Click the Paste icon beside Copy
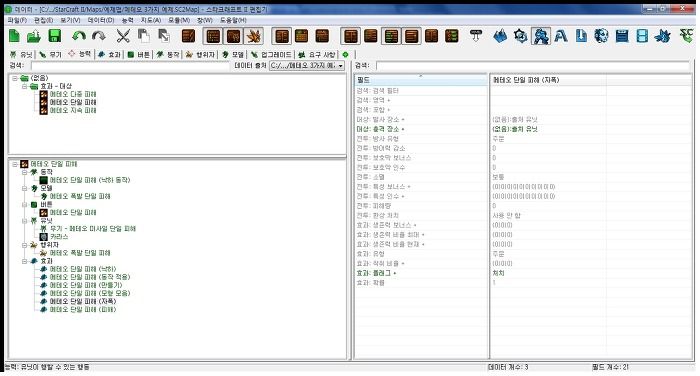Viewport: 700px width, 376px height. click(164, 36)
